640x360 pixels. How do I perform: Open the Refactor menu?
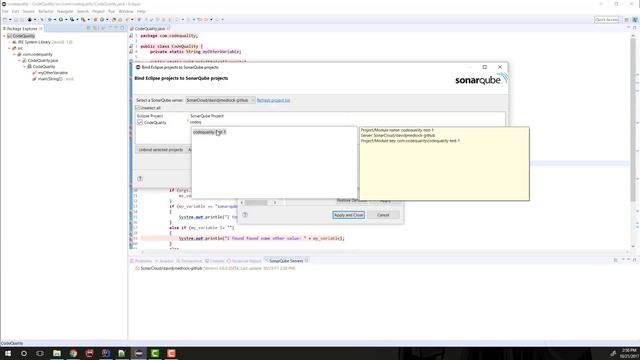tap(46, 11)
